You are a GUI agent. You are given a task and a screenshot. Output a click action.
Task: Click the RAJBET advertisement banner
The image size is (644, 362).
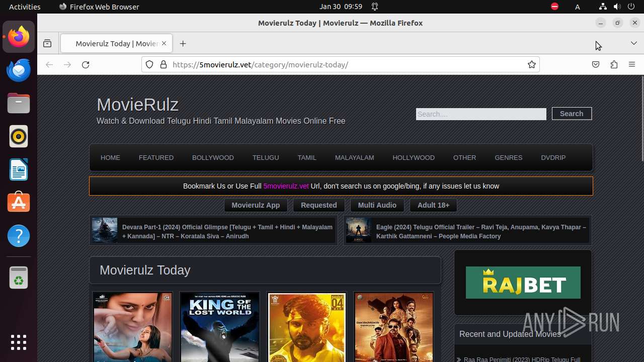click(523, 283)
